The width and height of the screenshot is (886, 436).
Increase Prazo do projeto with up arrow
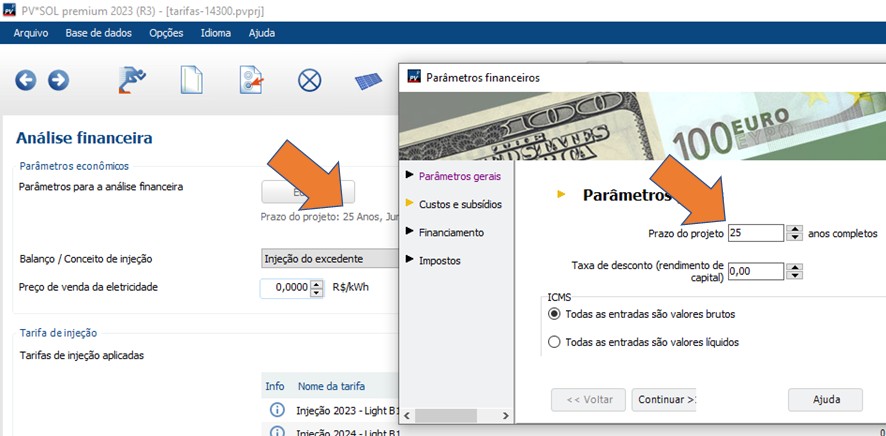pos(794,228)
